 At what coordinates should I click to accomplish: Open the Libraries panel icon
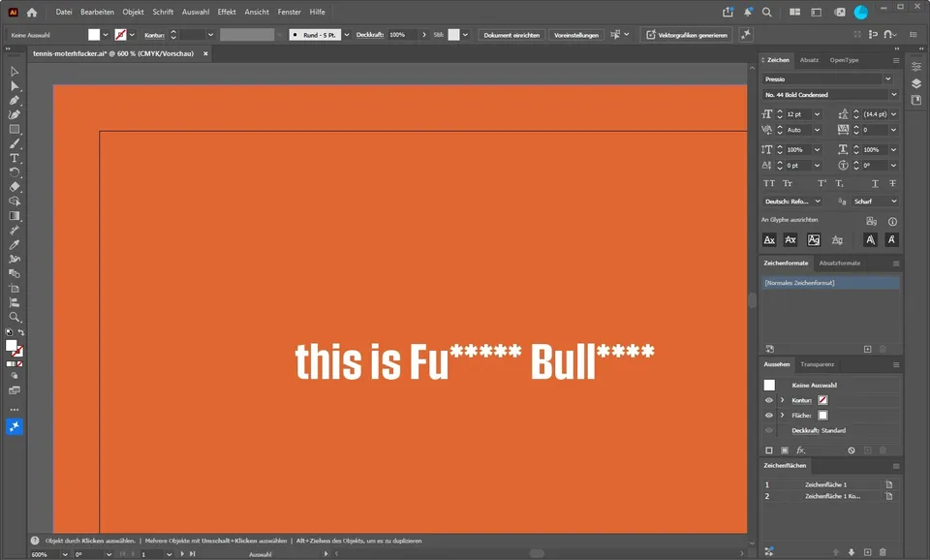pos(916,100)
